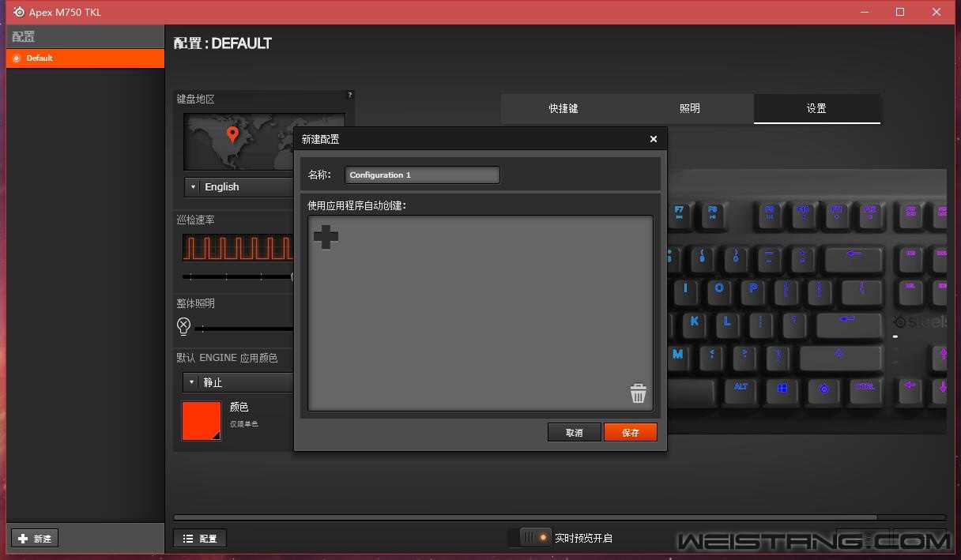Click the SteelSeries logo in the title bar
Image resolution: width=961 pixels, height=560 pixels.
(19, 12)
